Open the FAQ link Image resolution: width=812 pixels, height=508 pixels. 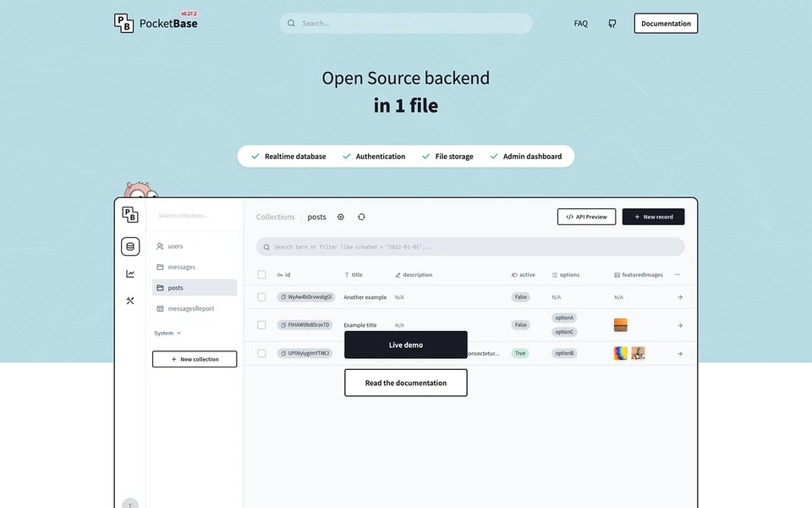point(580,24)
